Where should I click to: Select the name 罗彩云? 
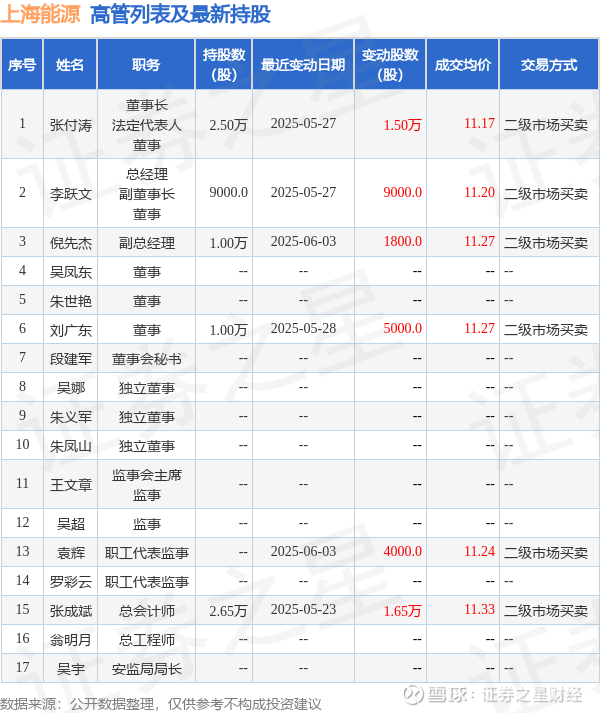coord(71,582)
